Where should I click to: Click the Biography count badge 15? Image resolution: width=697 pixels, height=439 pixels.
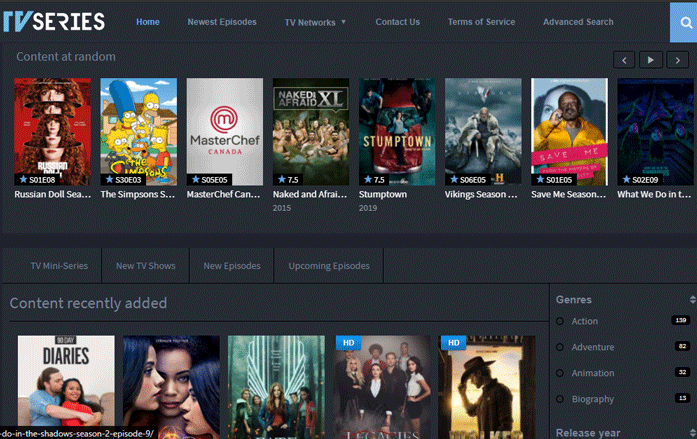coord(682,398)
